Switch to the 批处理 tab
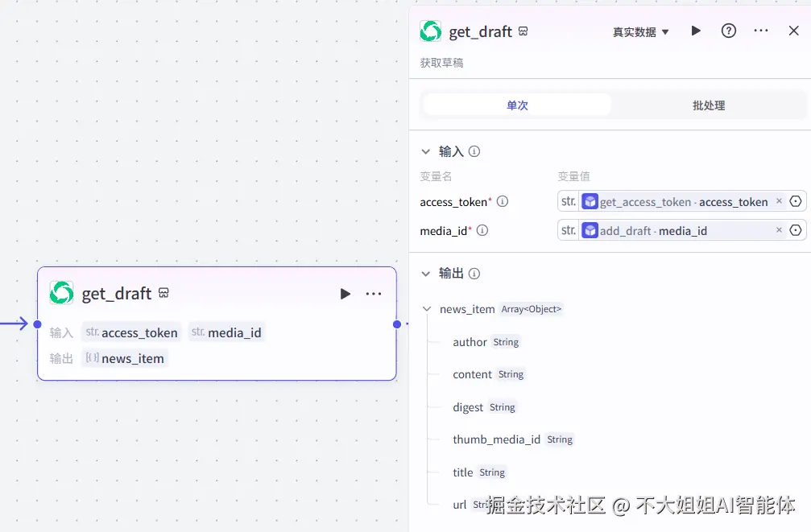 tap(708, 105)
